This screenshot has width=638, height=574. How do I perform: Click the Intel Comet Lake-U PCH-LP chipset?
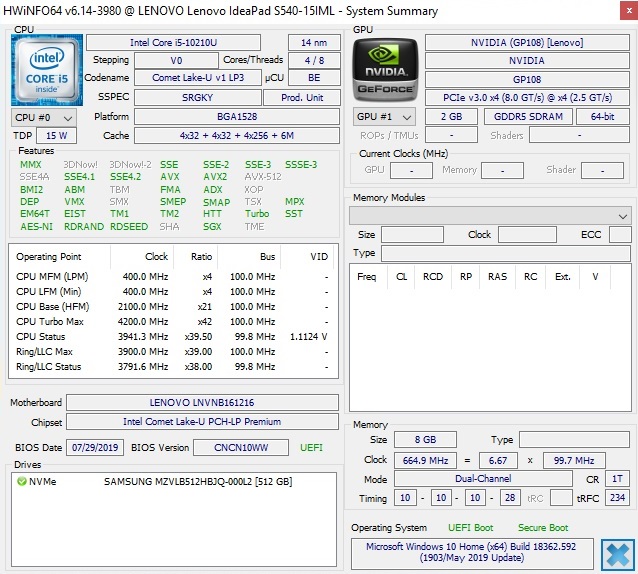point(202,422)
